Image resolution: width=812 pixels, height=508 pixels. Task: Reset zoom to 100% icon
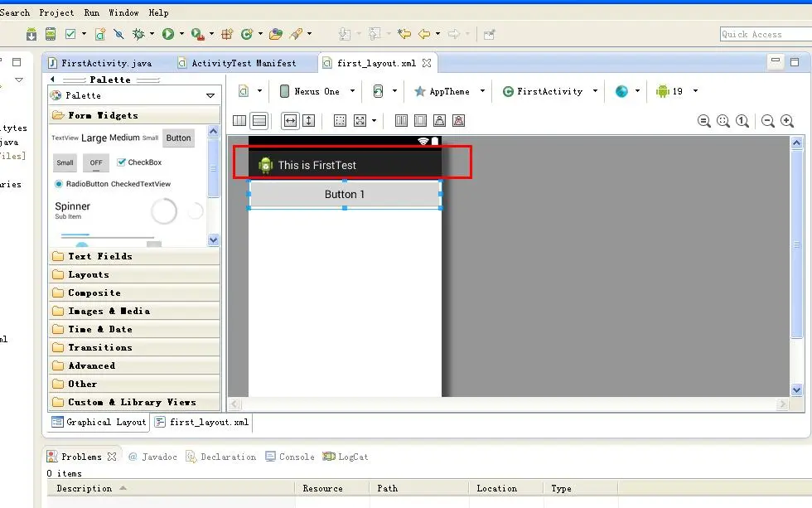click(x=742, y=121)
